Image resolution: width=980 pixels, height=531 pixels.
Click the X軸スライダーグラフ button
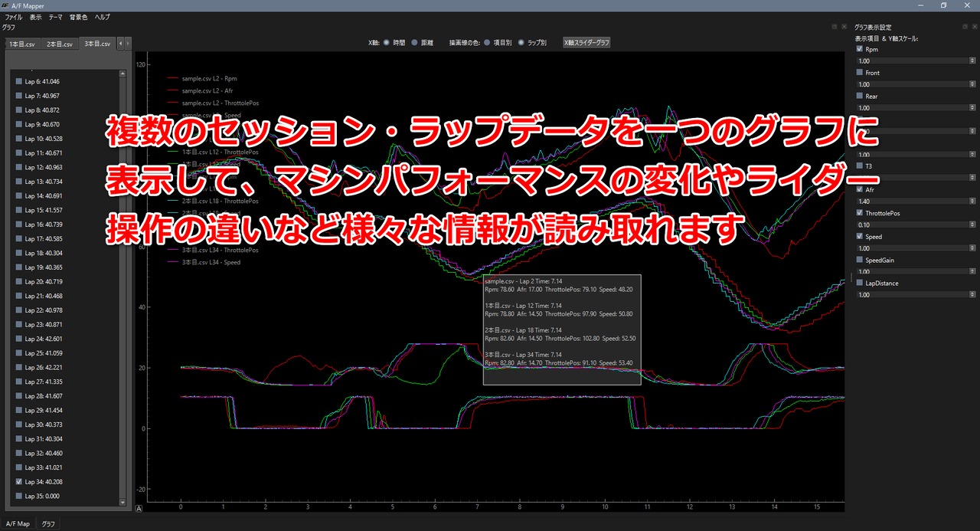(586, 43)
